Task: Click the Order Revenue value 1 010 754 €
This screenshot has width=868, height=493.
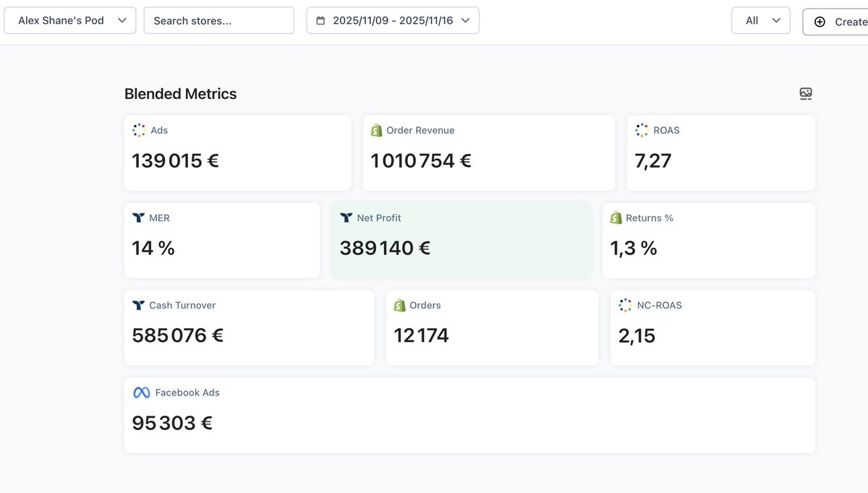Action: coord(421,160)
